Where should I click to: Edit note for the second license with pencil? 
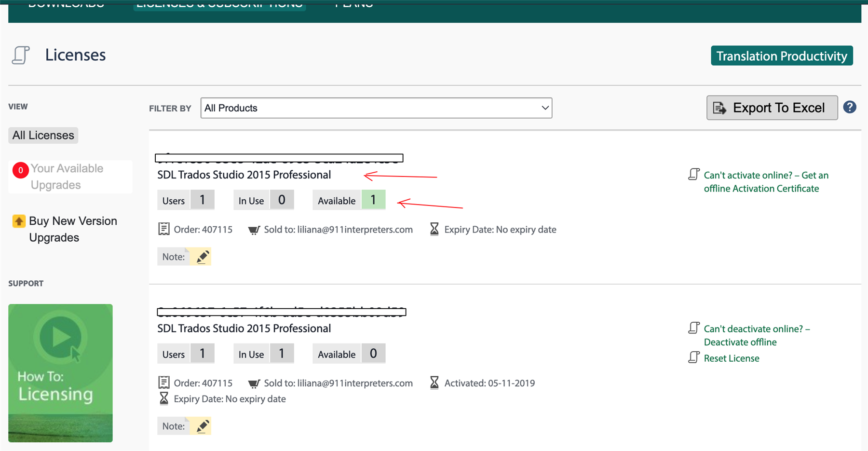tap(203, 426)
